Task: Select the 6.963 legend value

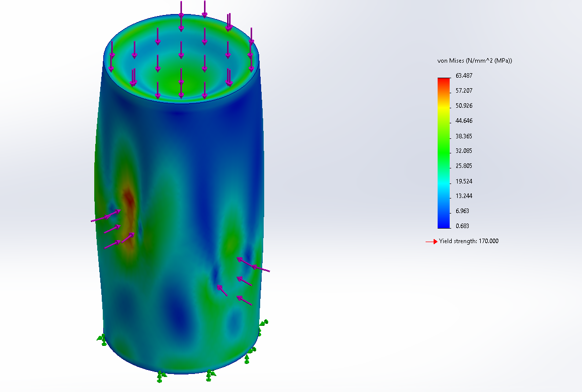Action: (462, 211)
